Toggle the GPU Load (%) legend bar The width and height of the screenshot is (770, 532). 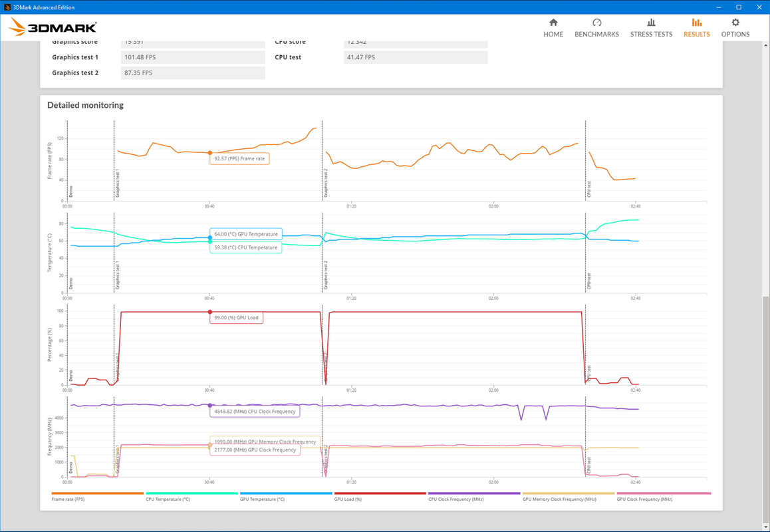pos(380,493)
